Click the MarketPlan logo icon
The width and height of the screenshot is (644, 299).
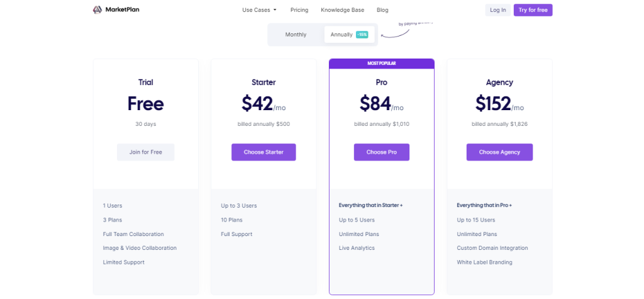click(97, 10)
